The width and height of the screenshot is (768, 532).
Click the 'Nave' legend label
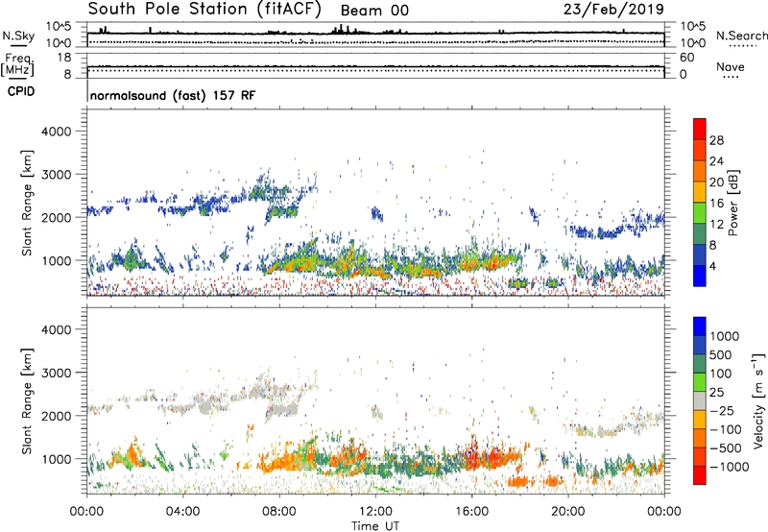pyautogui.click(x=731, y=67)
